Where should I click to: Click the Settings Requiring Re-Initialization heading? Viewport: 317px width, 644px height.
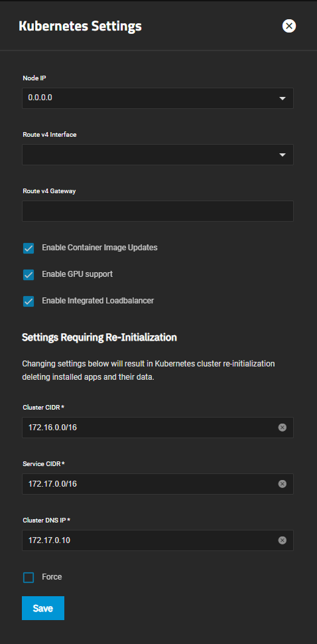tap(99, 338)
